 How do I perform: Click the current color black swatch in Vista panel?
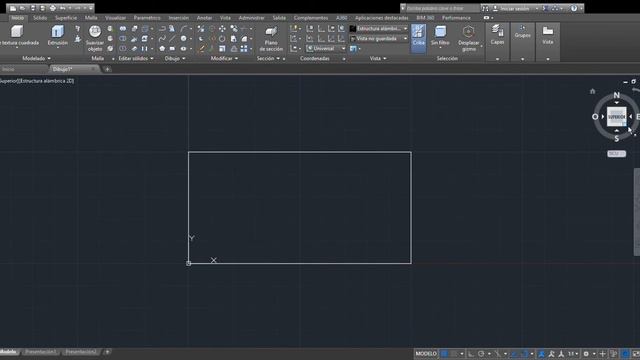click(353, 29)
